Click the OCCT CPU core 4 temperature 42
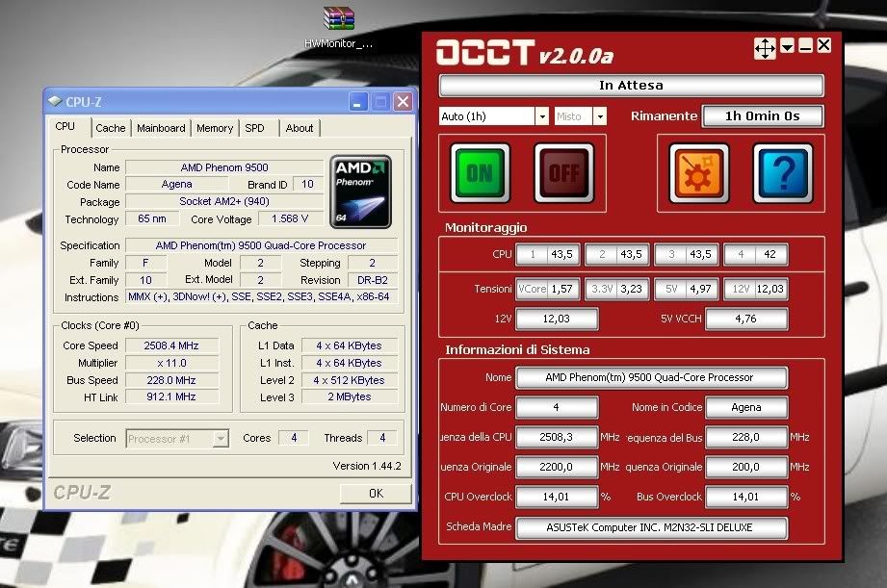The image size is (887, 588). [770, 254]
